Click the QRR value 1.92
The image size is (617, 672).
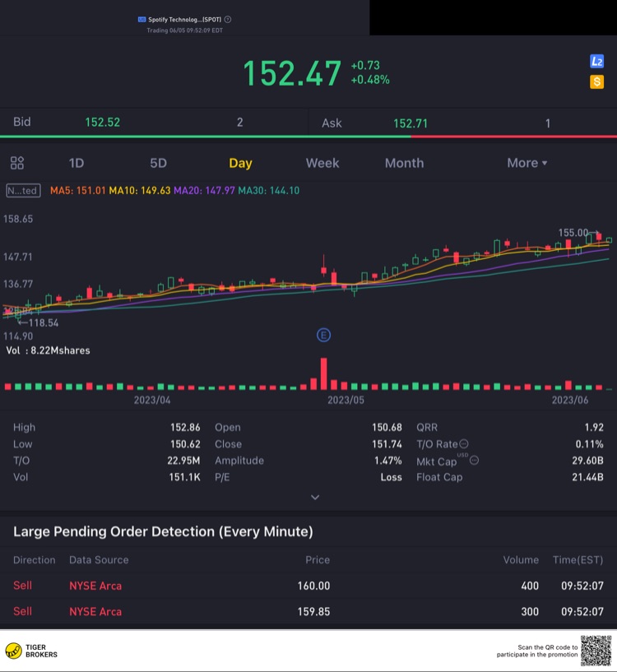coord(594,427)
